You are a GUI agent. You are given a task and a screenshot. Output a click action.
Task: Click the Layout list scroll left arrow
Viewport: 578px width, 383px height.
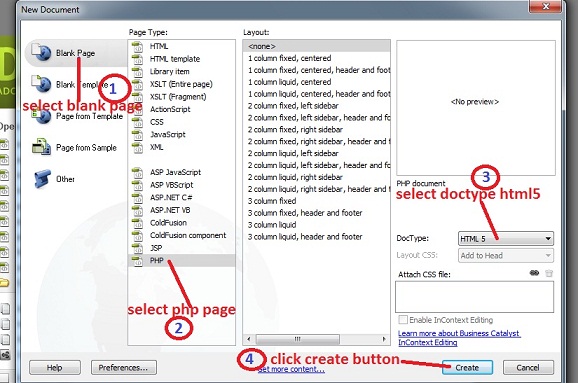click(x=249, y=339)
